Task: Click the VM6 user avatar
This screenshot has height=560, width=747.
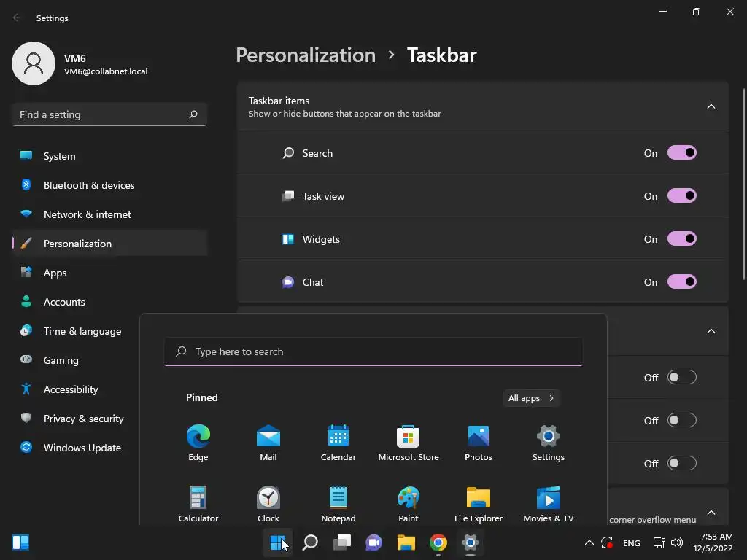Action: click(34, 63)
